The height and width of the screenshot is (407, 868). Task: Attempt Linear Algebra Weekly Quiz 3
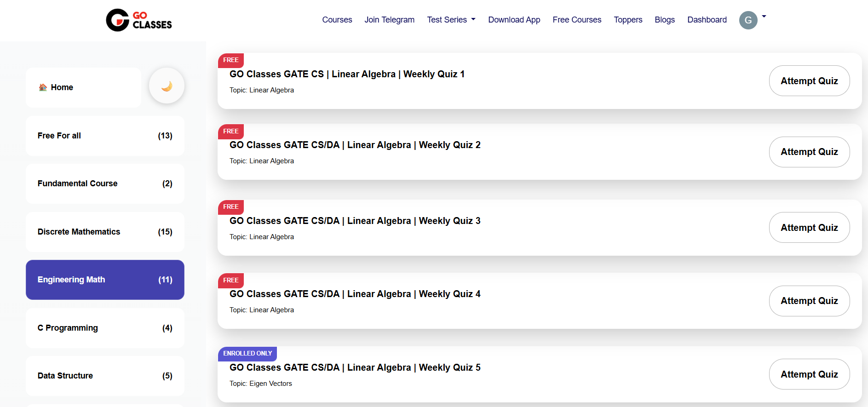(809, 228)
